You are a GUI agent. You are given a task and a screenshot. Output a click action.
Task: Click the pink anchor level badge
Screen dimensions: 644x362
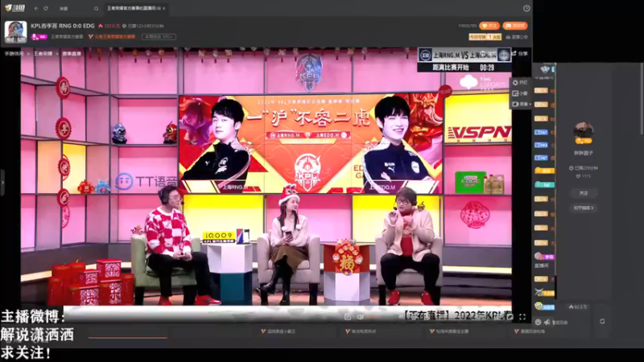coord(39,37)
